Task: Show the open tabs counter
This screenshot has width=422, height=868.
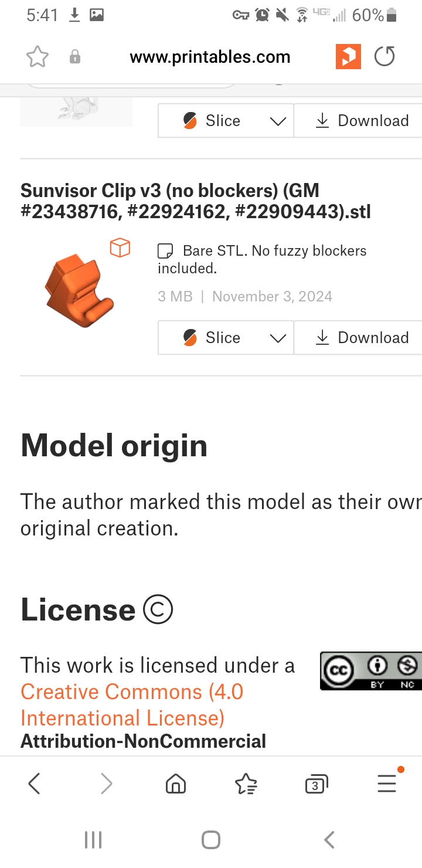Action: pyautogui.click(x=316, y=784)
